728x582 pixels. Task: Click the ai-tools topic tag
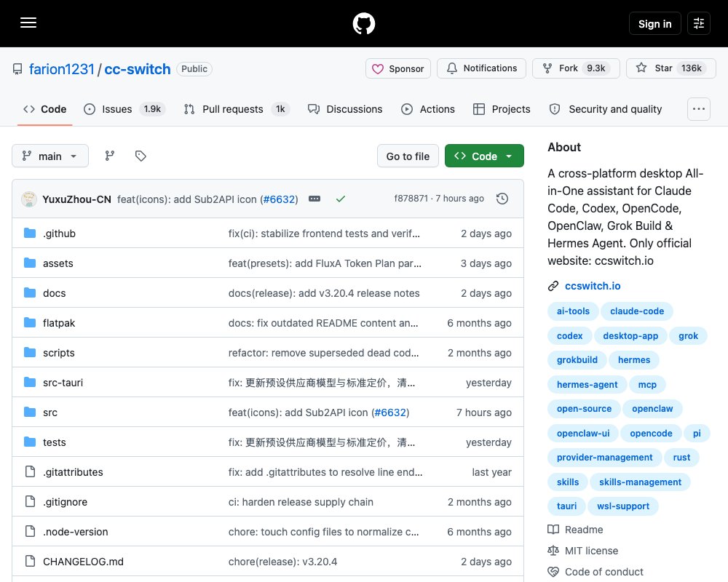pos(573,311)
